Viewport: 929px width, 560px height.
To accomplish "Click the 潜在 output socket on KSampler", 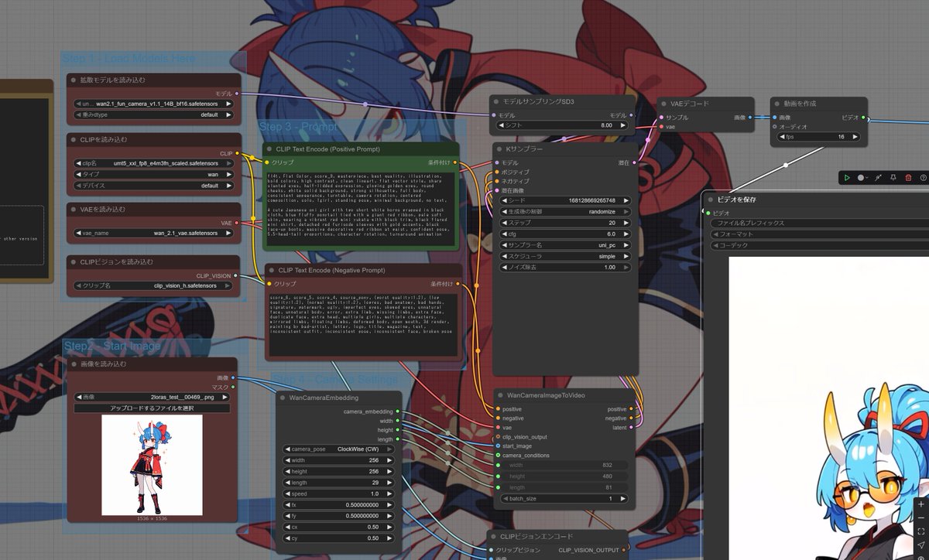I will 635,162.
